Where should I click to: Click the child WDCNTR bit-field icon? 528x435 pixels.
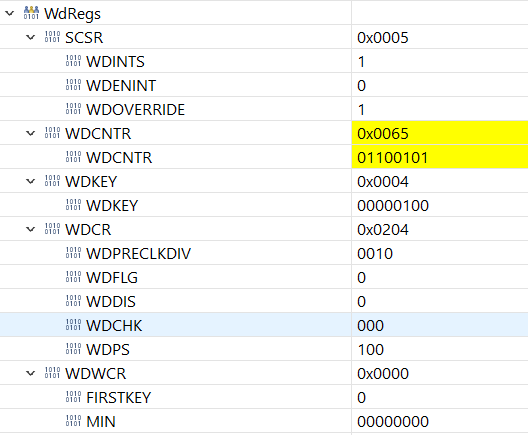73,157
